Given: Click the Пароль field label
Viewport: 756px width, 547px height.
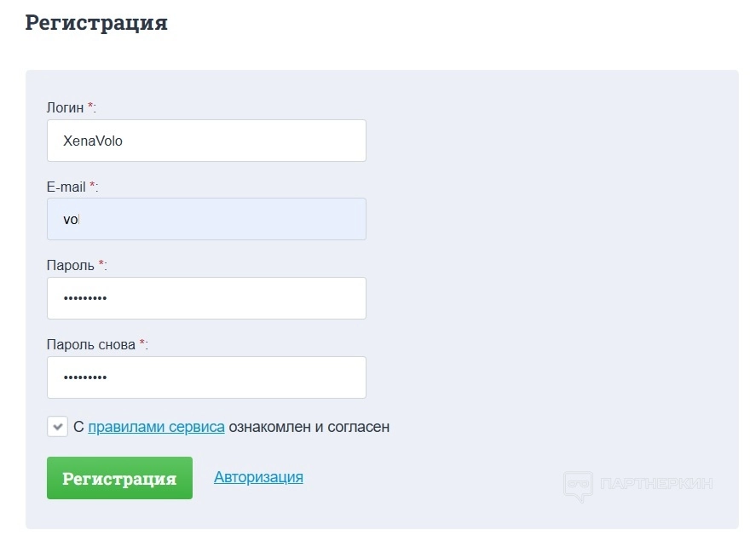Looking at the screenshot, I should tap(70, 266).
